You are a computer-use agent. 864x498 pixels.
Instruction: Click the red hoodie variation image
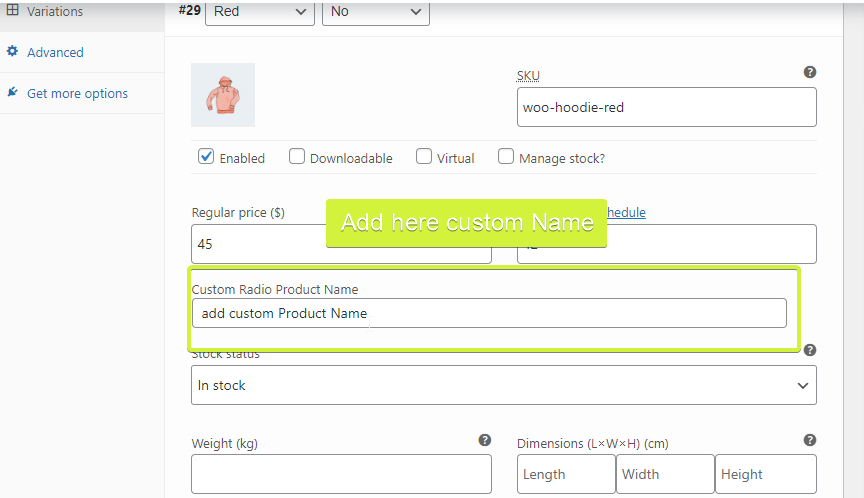click(223, 95)
